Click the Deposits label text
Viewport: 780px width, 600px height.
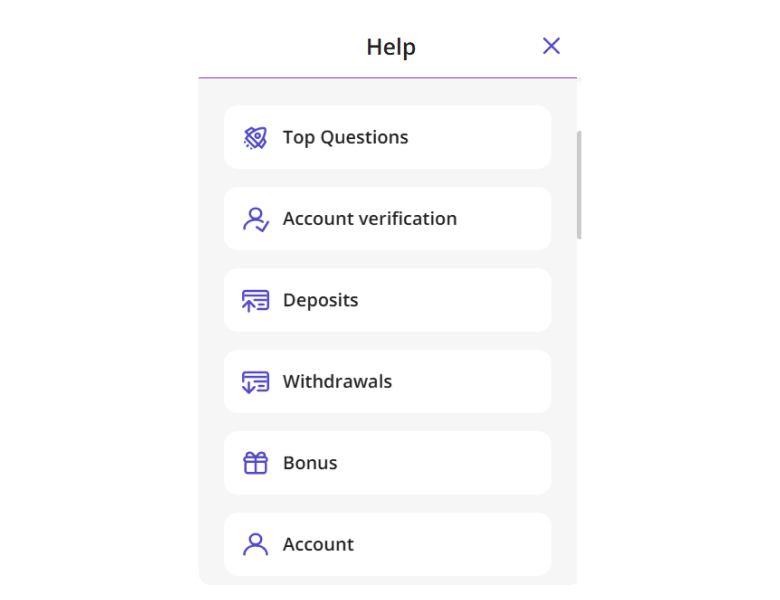320,300
